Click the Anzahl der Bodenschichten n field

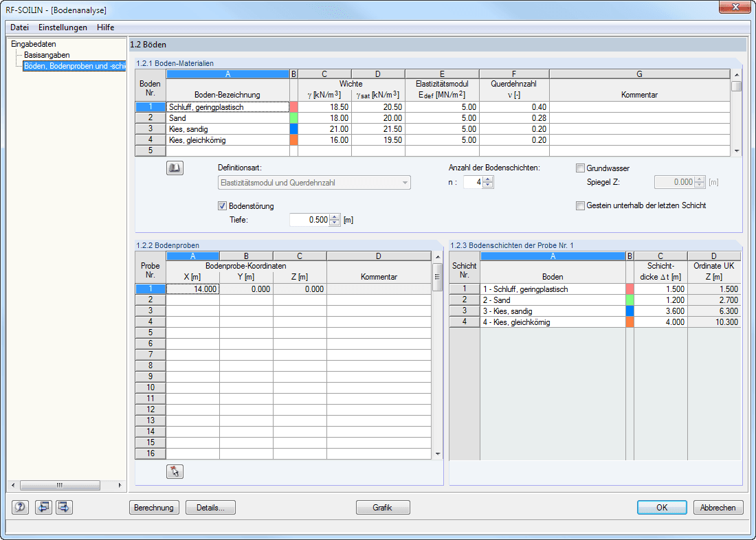[473, 182]
